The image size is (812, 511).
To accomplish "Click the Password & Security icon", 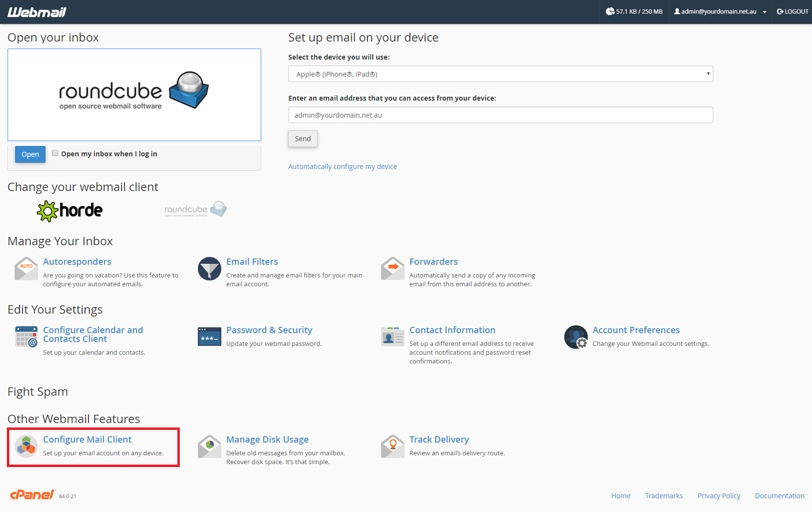I will click(210, 337).
